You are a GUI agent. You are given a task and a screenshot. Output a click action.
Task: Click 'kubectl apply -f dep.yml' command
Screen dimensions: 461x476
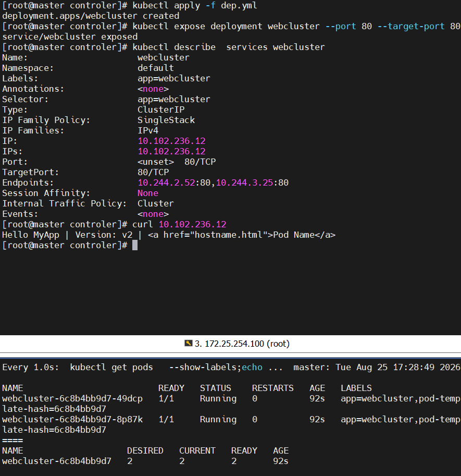pos(195,5)
